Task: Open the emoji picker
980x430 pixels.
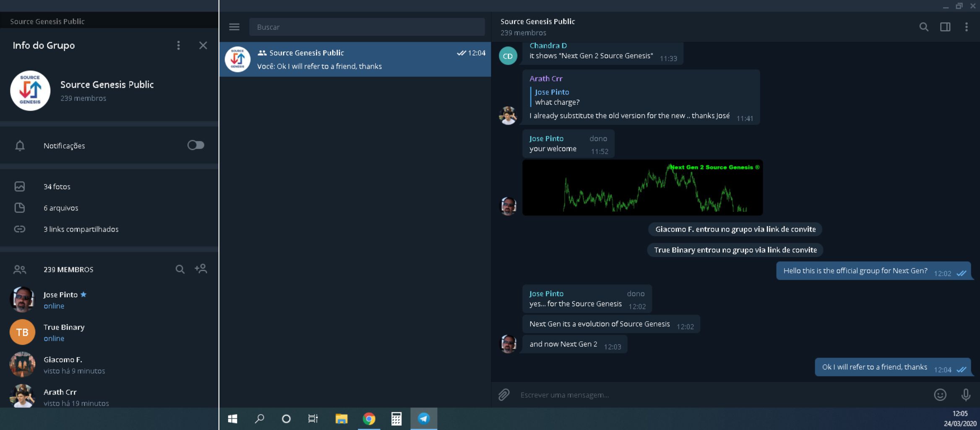Action: point(940,395)
